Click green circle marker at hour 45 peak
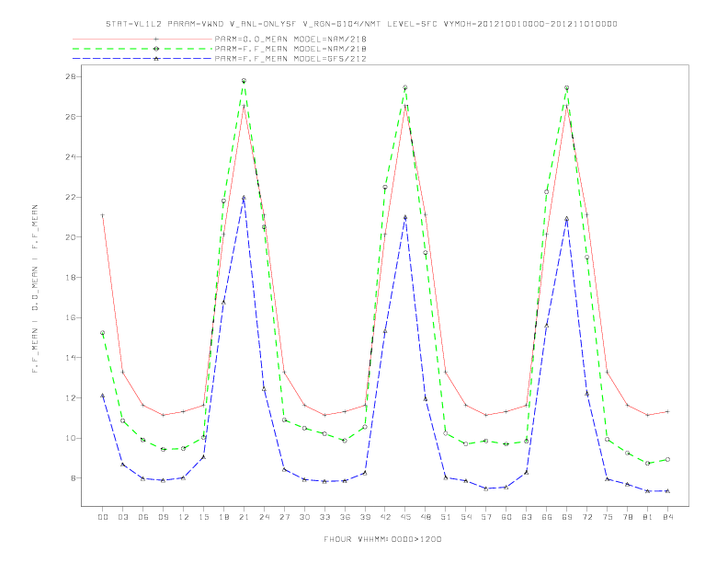This screenshot has height=563, width=728. point(405,87)
